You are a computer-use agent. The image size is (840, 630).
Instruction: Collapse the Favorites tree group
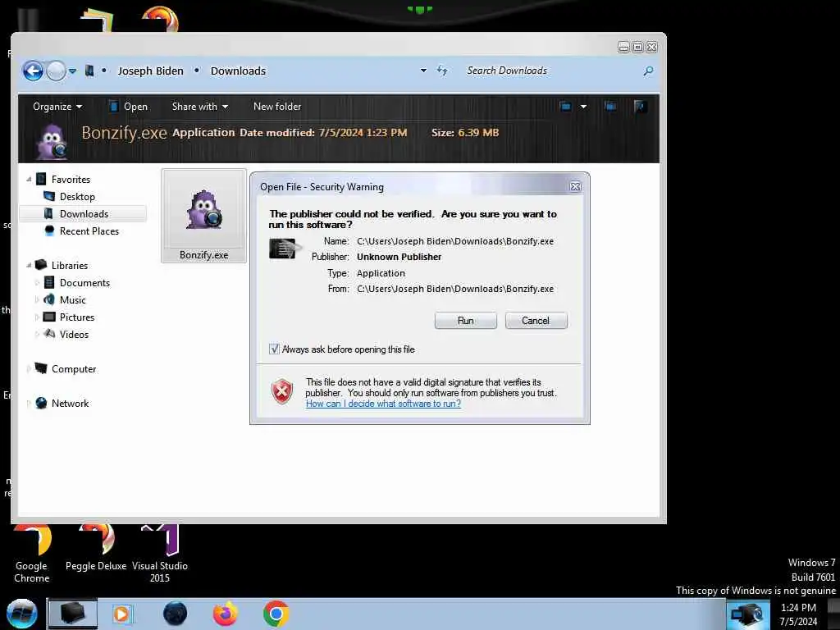click(29, 180)
